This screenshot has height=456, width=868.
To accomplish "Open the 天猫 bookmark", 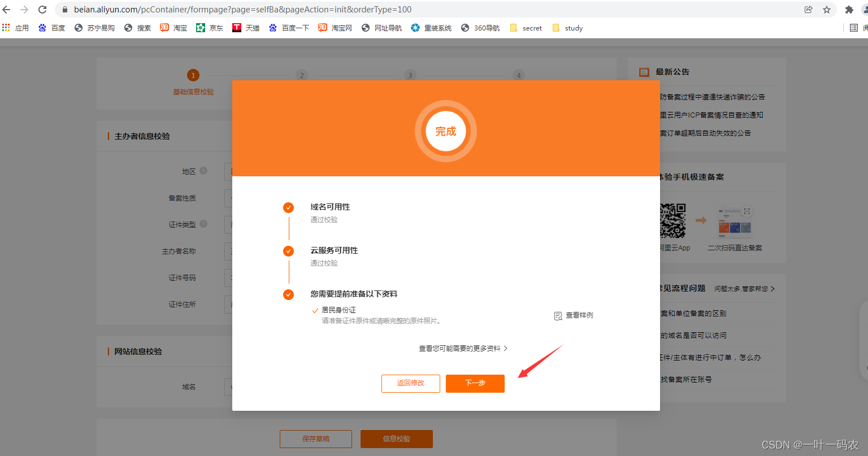I will point(246,28).
